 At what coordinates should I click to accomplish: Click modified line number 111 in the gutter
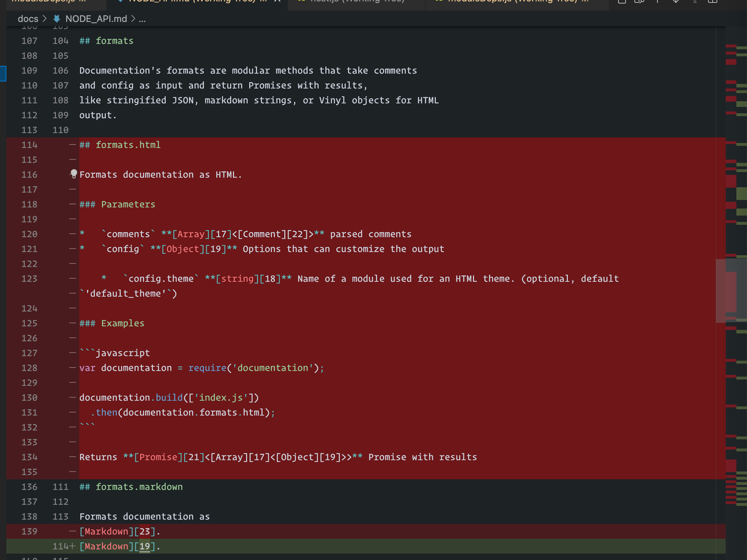[61, 487]
